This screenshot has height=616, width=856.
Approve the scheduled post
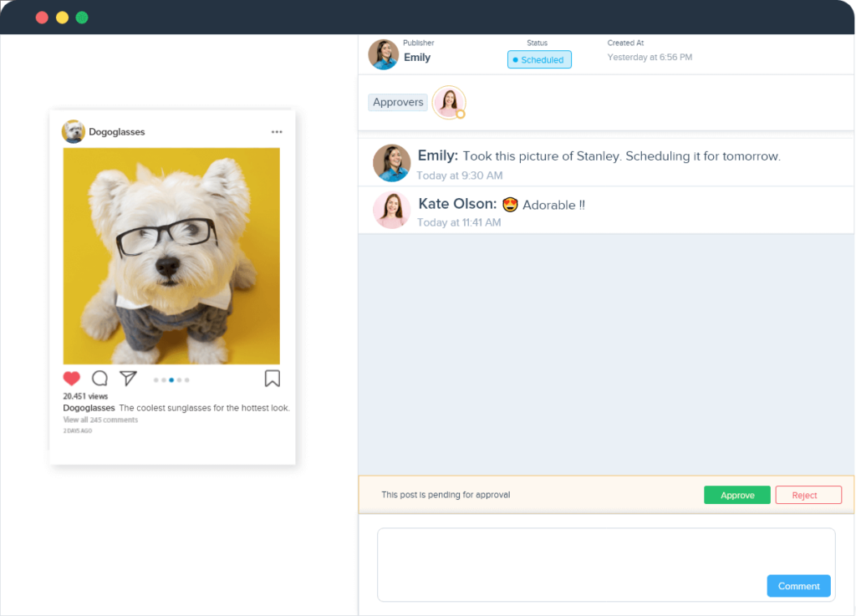pyautogui.click(x=736, y=494)
